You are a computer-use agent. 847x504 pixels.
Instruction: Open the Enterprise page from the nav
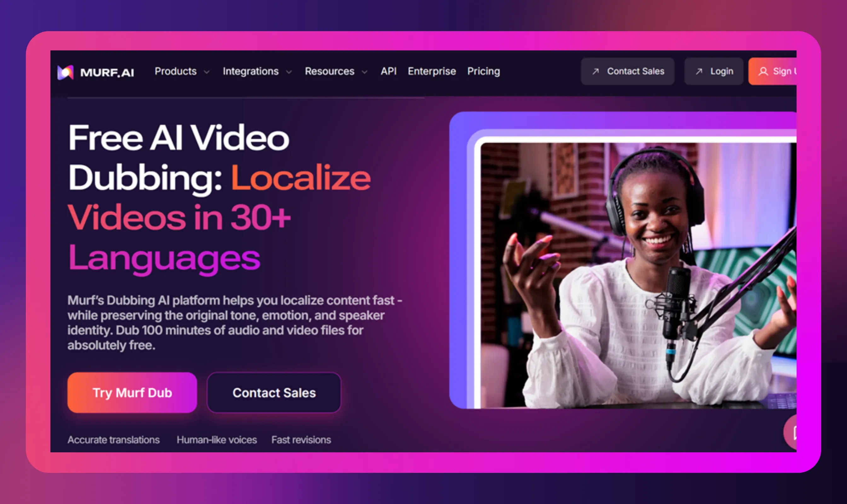(431, 71)
